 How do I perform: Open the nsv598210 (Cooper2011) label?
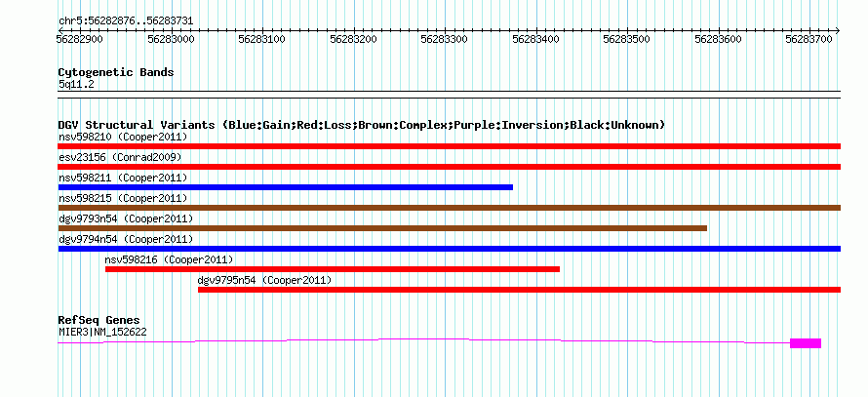pyautogui.click(x=123, y=137)
